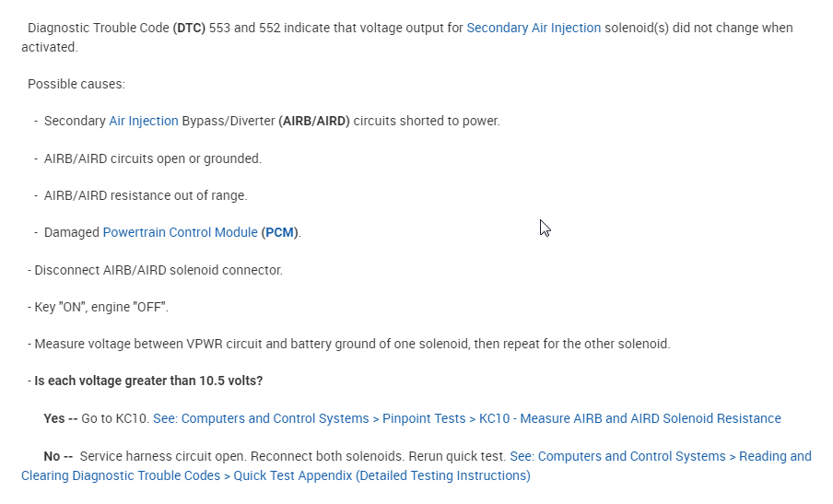
Task: Click 'Disconnect AIRB/AIRD solenoid connector' step
Action: pyautogui.click(x=158, y=270)
